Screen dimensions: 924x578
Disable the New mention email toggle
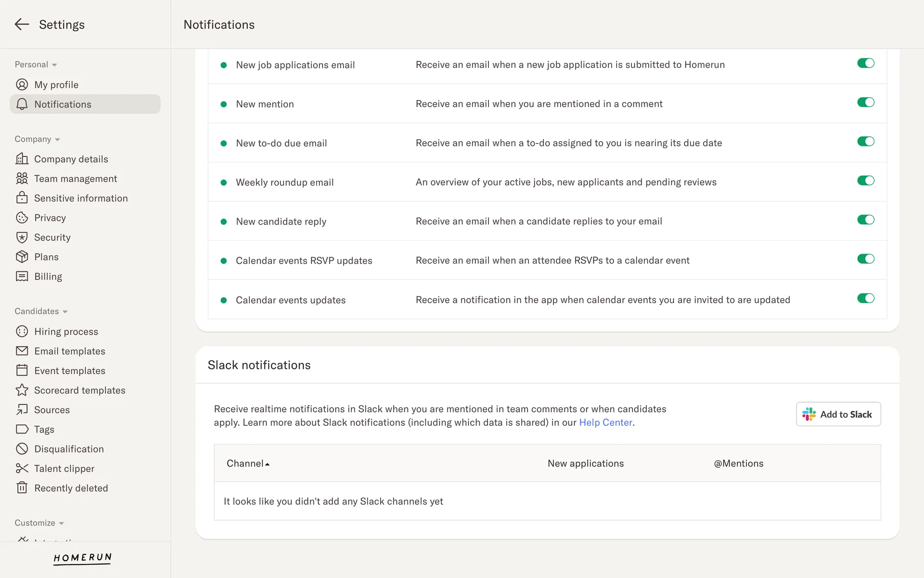865,103
